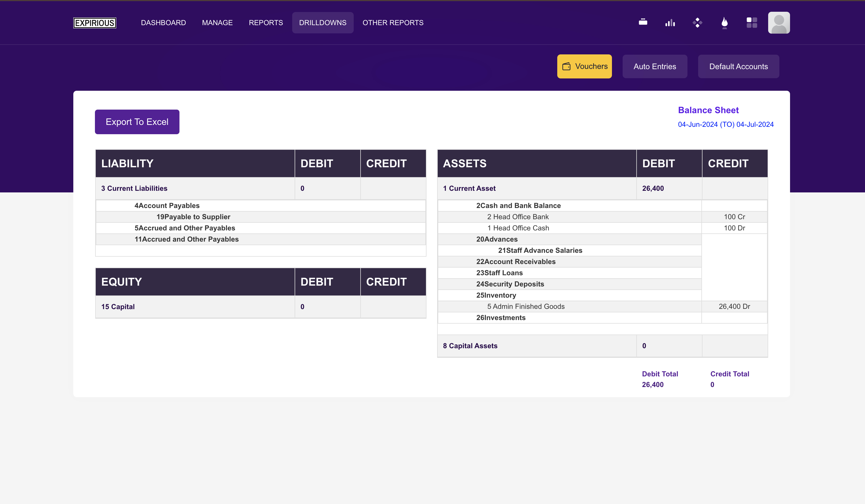Open the user profile avatar
Viewport: 865px width, 504px height.
779,23
